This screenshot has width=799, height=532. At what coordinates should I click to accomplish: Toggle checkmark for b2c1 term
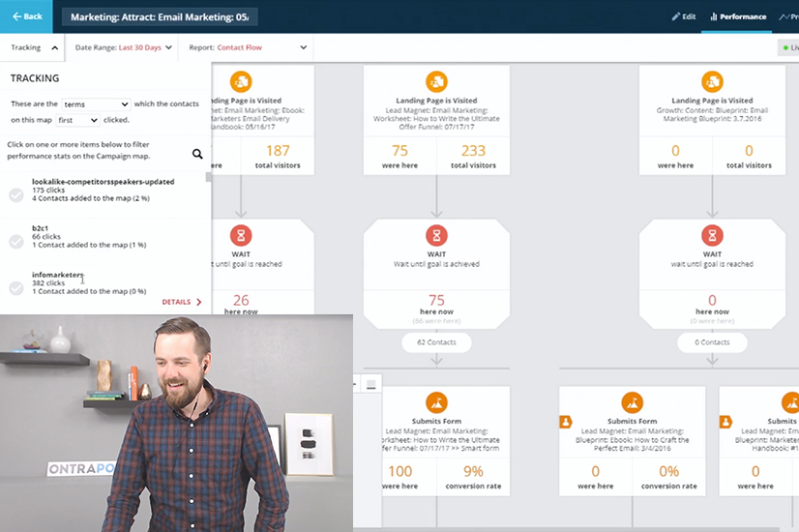(x=16, y=242)
